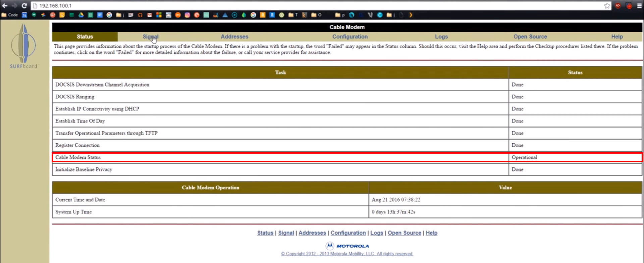Open the K bookmark icon
The image size is (644, 263).
click(x=305, y=15)
